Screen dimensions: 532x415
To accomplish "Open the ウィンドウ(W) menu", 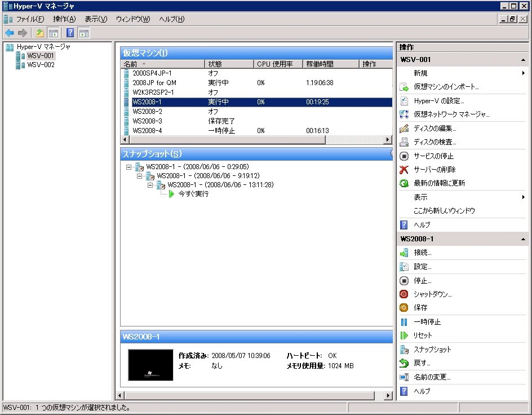I will [133, 19].
